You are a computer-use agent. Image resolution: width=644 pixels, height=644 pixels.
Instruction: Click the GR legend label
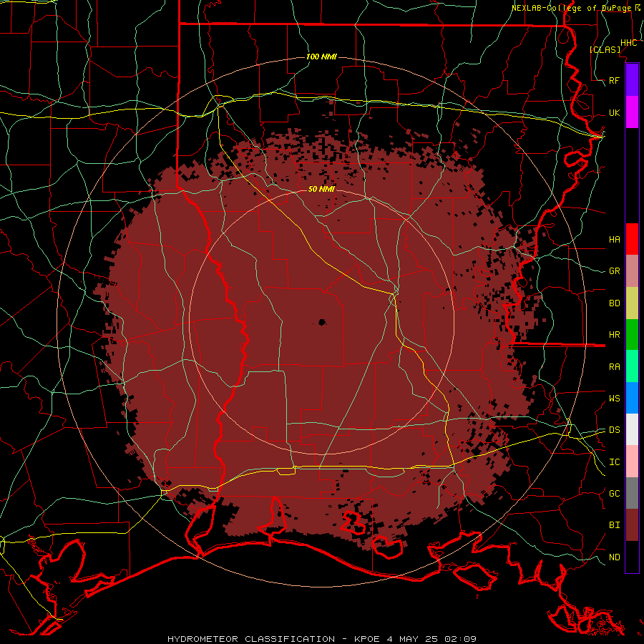(x=614, y=271)
